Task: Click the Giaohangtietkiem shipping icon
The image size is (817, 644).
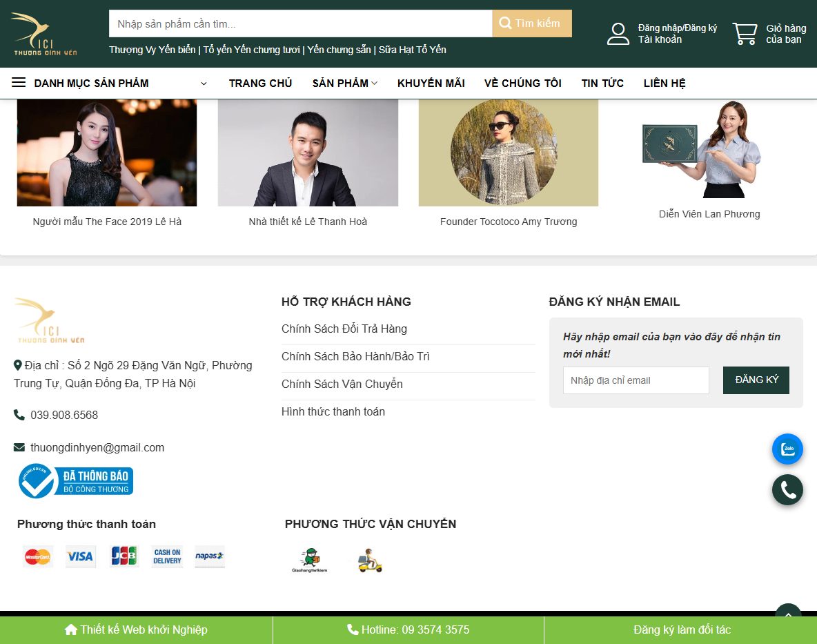Action: 311,559
